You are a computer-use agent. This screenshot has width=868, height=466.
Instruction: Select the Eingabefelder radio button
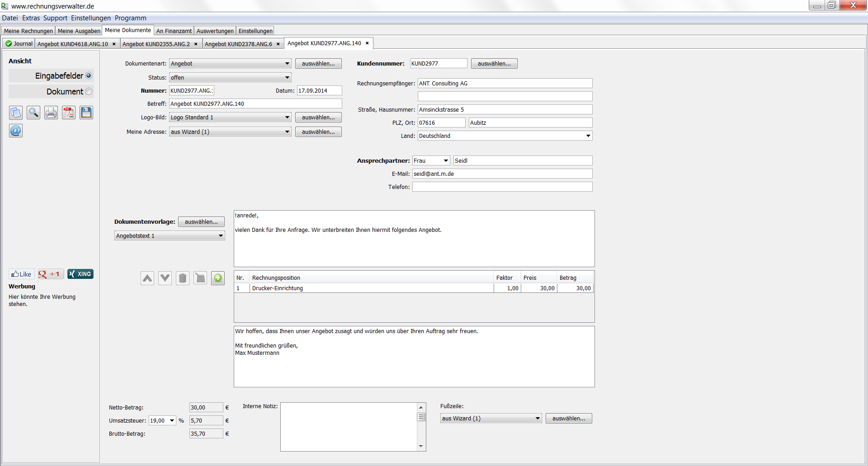click(x=89, y=76)
